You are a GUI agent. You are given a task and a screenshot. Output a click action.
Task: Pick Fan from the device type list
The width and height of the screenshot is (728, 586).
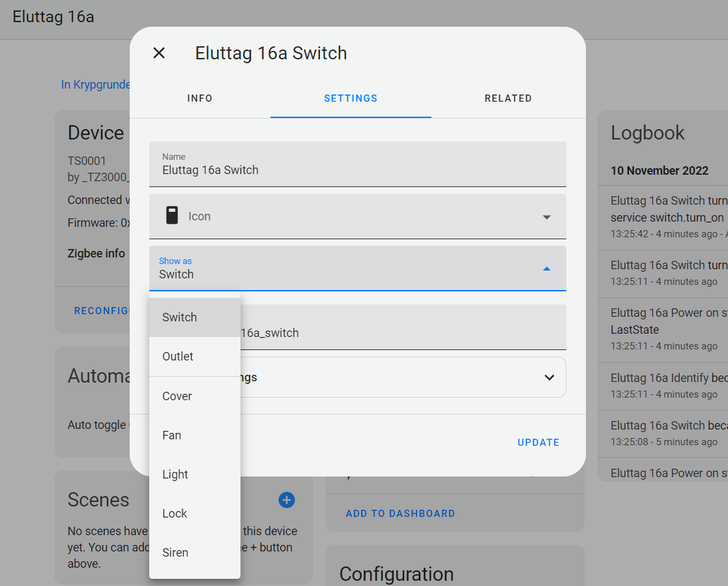pyautogui.click(x=171, y=435)
